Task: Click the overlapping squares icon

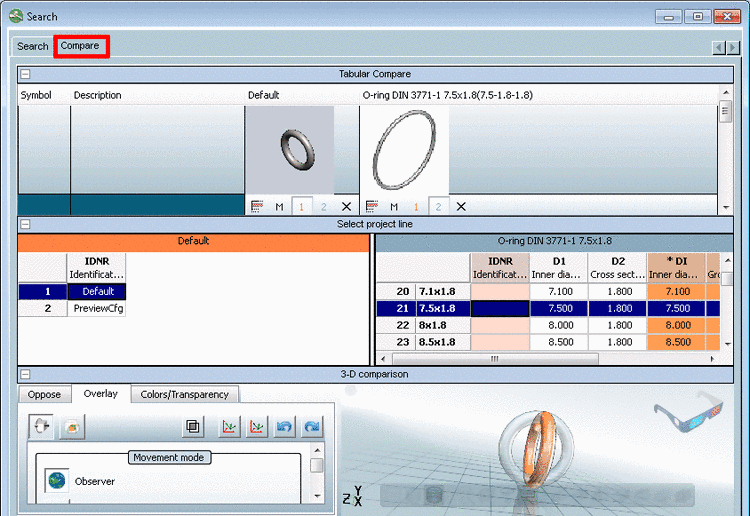Action: click(193, 426)
